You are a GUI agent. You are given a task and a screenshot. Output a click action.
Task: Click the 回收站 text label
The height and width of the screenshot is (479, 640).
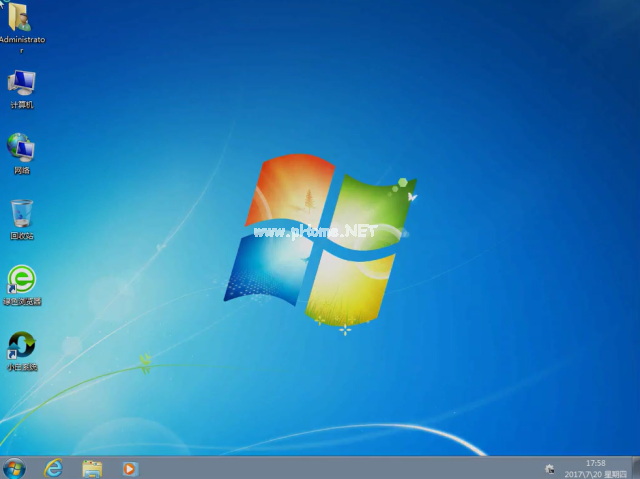pos(22,236)
